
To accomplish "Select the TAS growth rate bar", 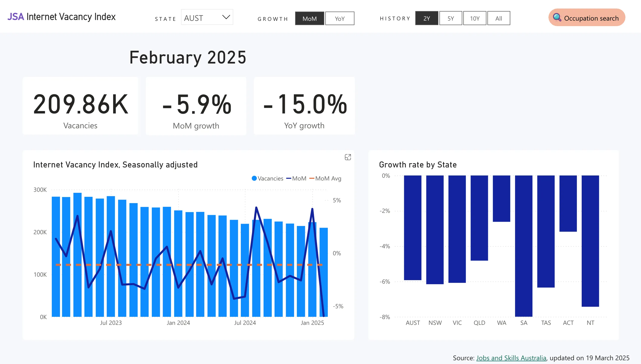I will (x=546, y=231).
